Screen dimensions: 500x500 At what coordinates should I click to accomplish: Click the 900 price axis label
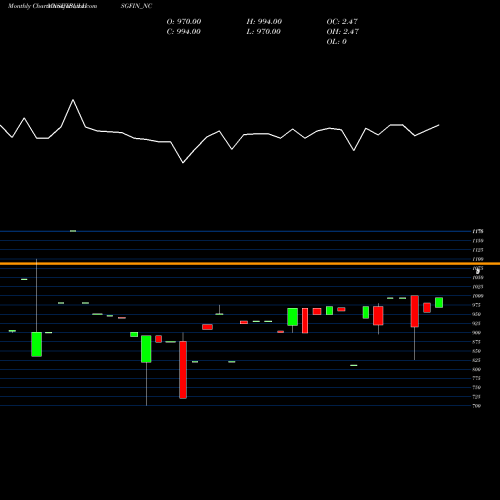pos(477,332)
